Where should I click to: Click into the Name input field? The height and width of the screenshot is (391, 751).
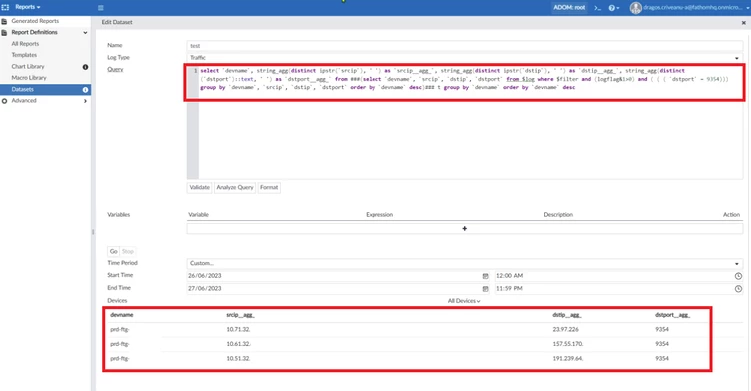pyautogui.click(x=465, y=46)
